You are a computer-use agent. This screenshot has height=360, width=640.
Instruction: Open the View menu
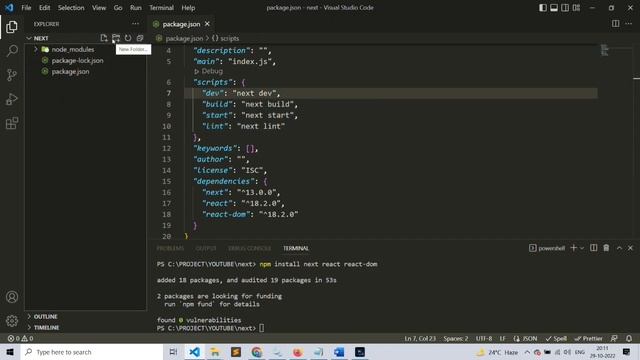pos(99,8)
